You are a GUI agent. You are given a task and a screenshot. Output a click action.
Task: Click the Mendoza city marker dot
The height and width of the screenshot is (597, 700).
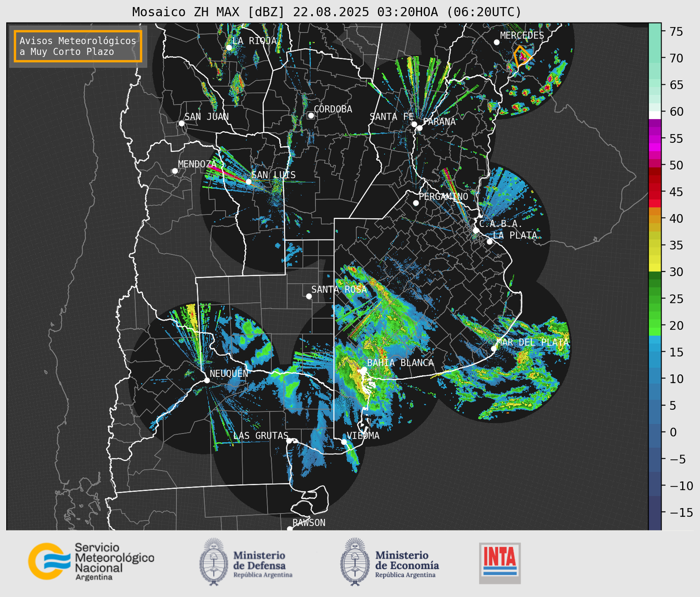[x=175, y=171]
